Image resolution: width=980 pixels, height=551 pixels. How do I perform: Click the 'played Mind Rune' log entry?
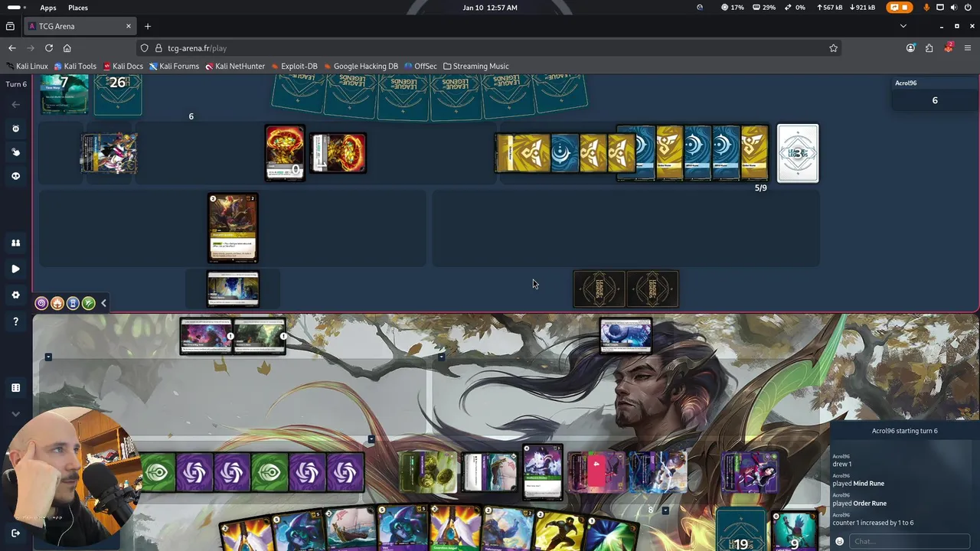[858, 484]
